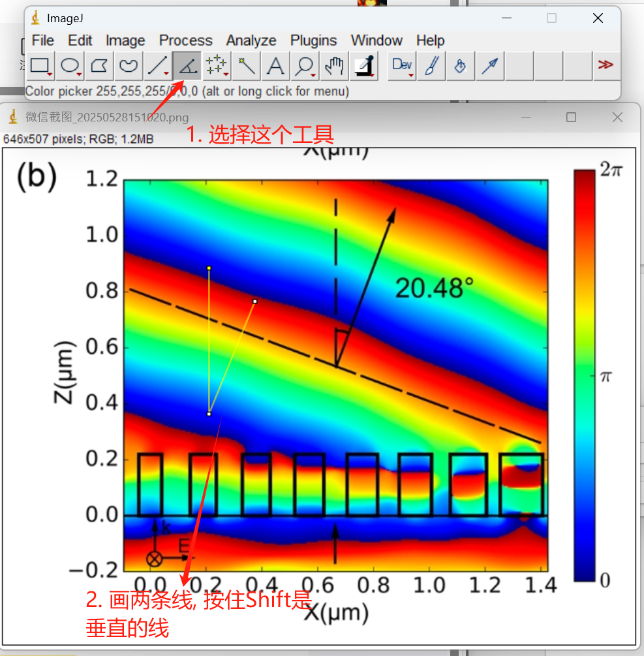The image size is (644, 656).
Task: Select the Brush tool
Action: coord(431,66)
